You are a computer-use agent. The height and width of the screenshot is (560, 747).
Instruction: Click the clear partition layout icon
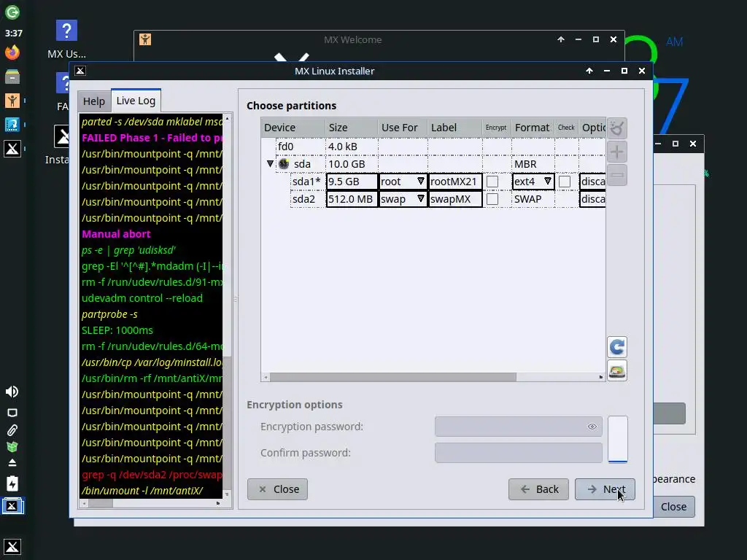point(617,128)
